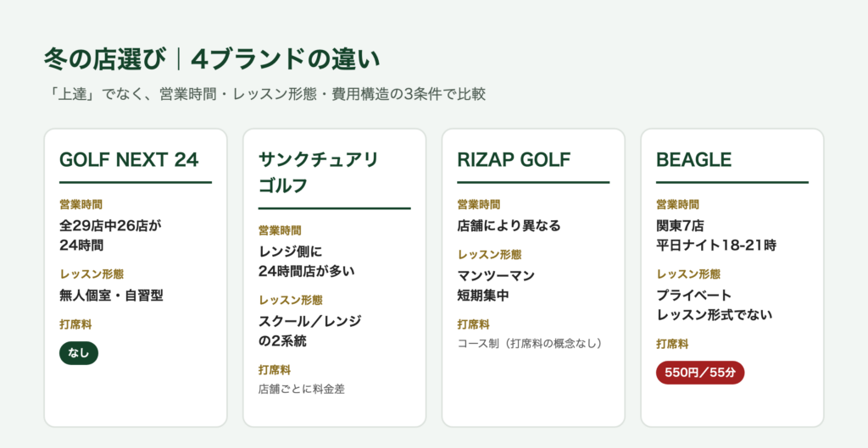The image size is (868, 448).
Task: Select the GOLF NEXT 24 card title
Action: 129,160
